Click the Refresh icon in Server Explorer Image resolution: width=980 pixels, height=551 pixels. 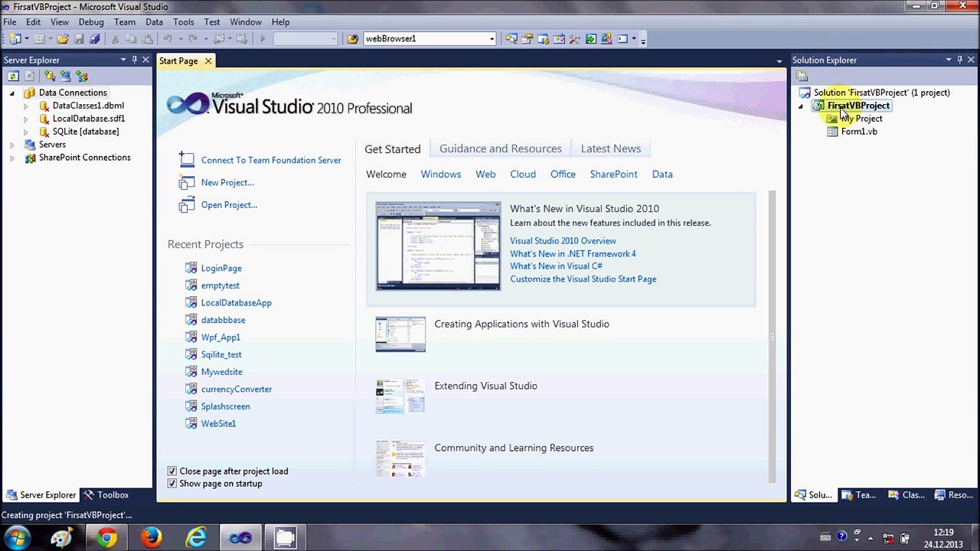tap(13, 76)
